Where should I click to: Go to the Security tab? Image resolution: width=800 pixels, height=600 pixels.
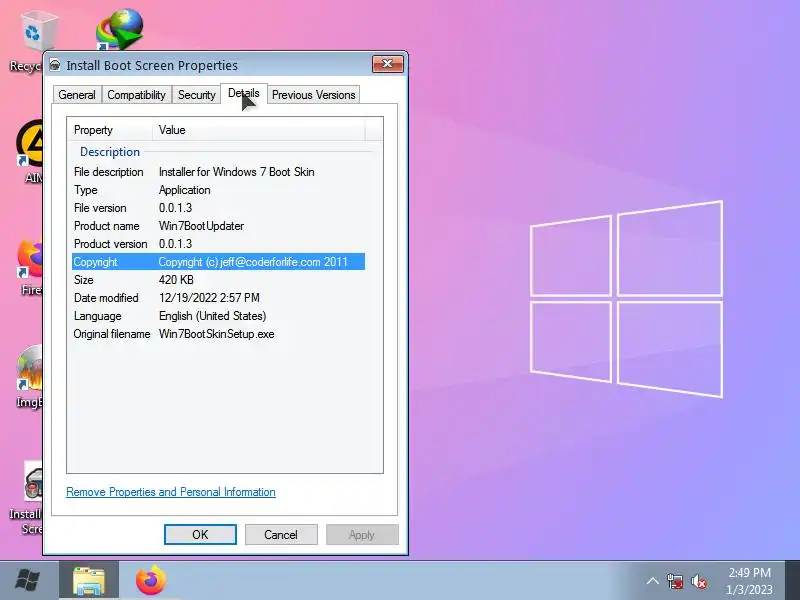[196, 95]
